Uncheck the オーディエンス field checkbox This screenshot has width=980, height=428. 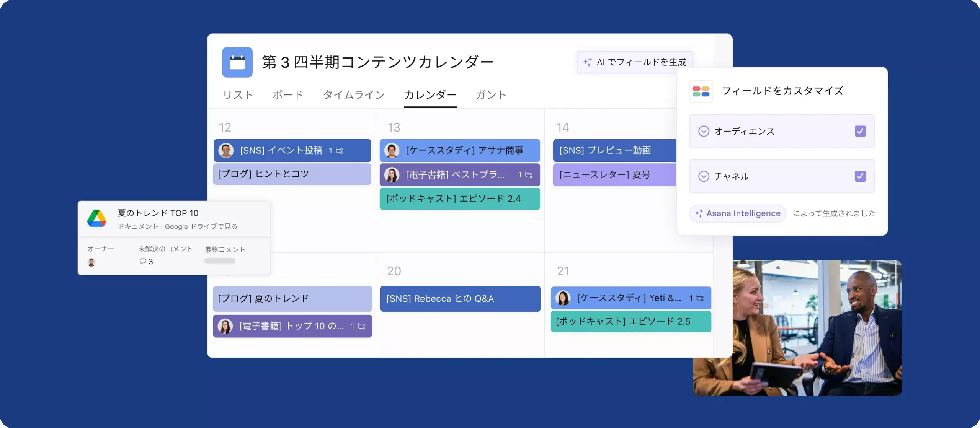pos(860,131)
